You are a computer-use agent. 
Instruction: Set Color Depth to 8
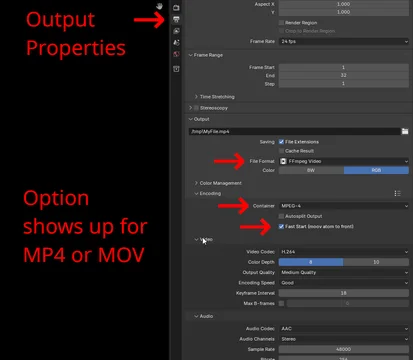tap(311, 262)
